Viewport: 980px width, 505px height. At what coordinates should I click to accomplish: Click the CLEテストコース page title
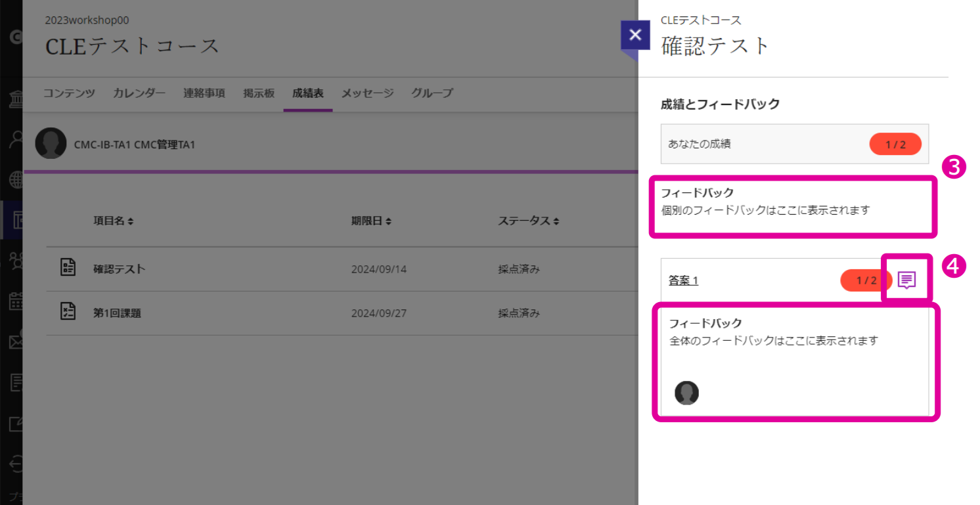(x=132, y=47)
